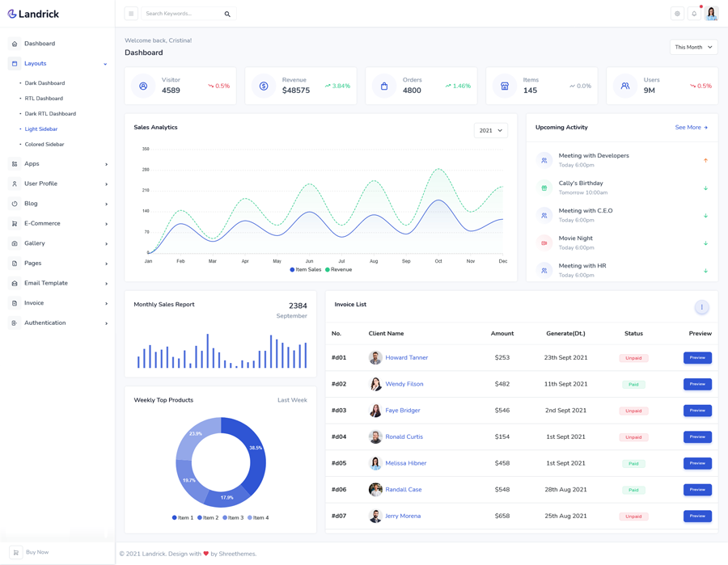The width and height of the screenshot is (728, 565).
Task: Open the invoice list three-dot menu
Action: pyautogui.click(x=701, y=307)
